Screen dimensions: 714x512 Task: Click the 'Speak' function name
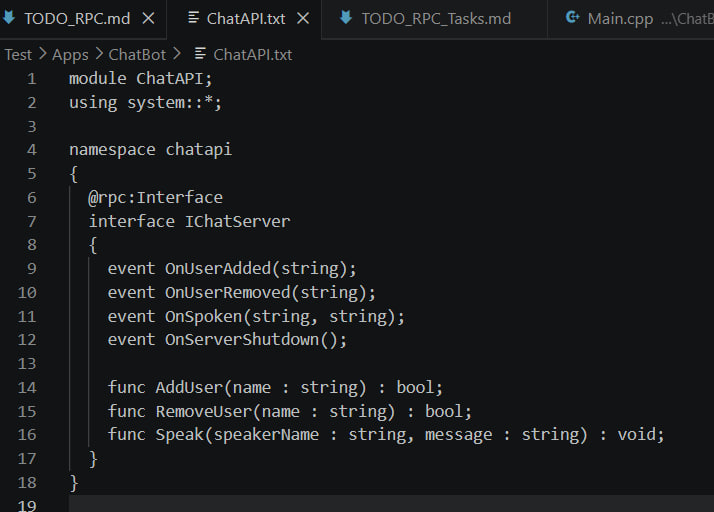coord(179,435)
